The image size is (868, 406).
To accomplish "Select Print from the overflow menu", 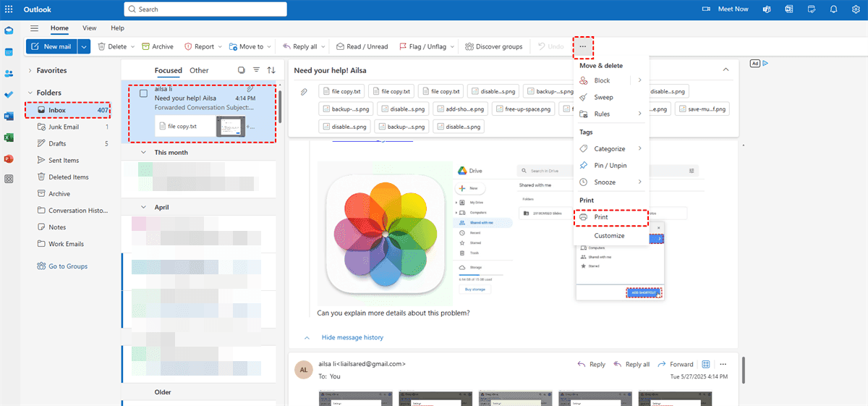I will (600, 217).
